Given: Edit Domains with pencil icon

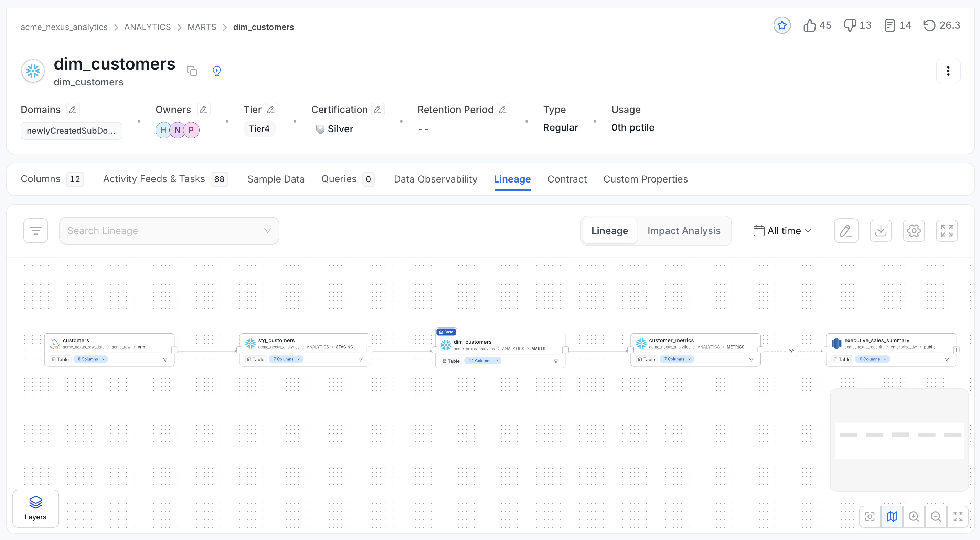Looking at the screenshot, I should click(73, 110).
